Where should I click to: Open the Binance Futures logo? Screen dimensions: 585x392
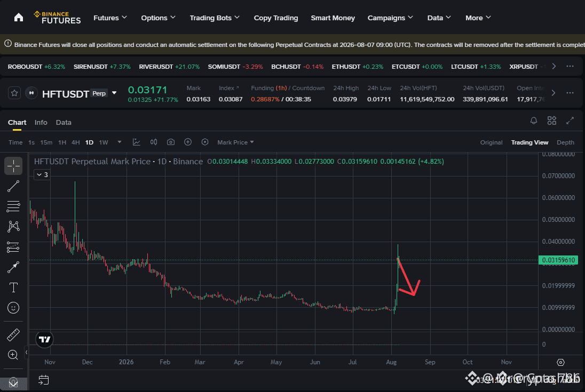click(x=57, y=18)
